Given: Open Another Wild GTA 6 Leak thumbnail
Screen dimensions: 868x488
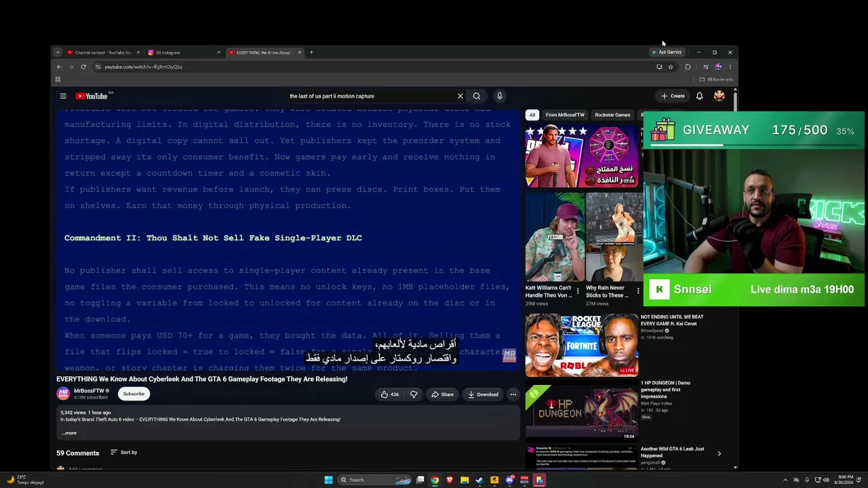Looking at the screenshot, I should [x=581, y=457].
